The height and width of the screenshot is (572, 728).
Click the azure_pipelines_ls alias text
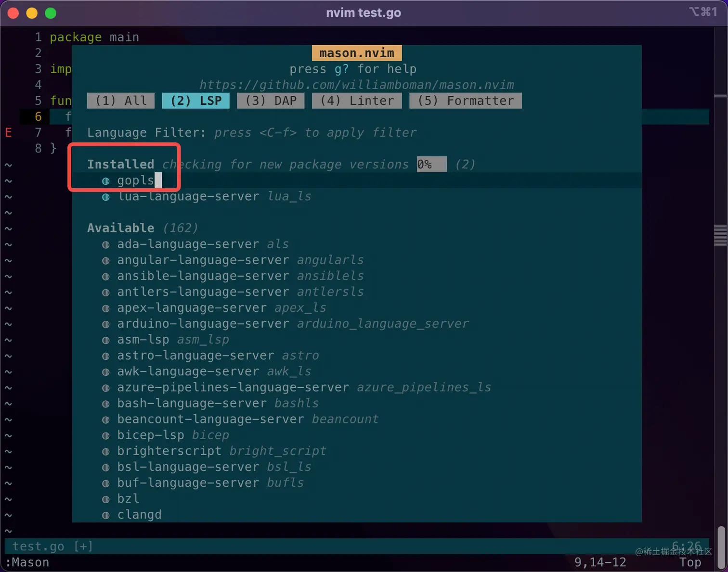pos(424,388)
